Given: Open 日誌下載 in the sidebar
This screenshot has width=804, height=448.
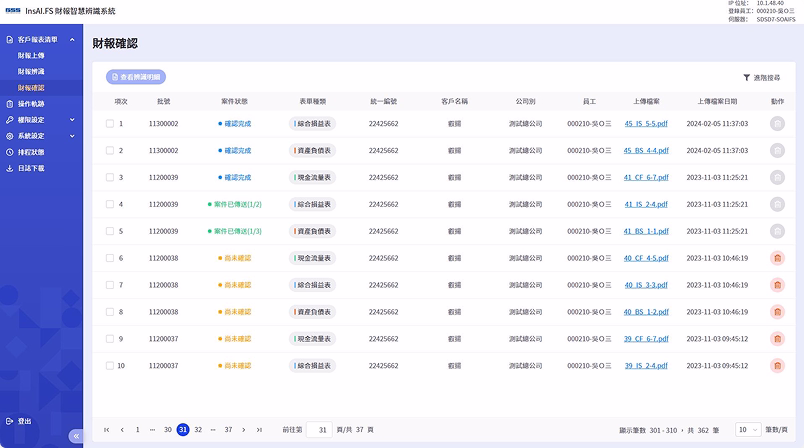Looking at the screenshot, I should [31, 168].
